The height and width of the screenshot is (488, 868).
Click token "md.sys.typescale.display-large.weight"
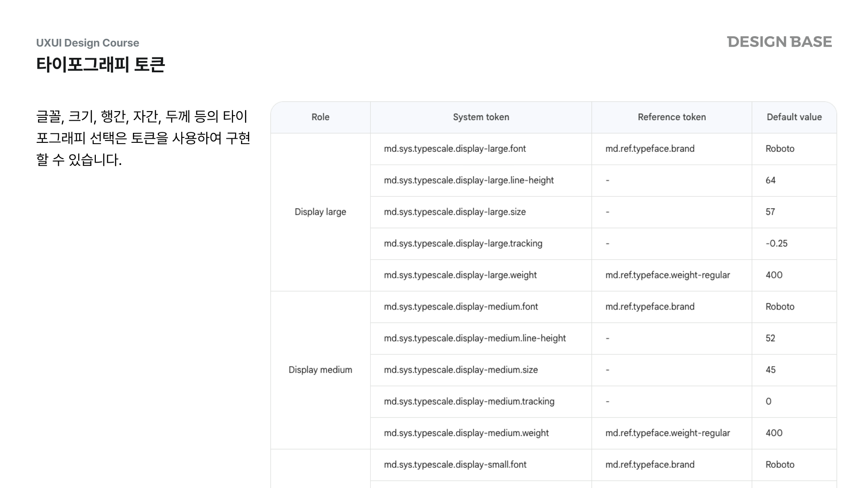(460, 275)
